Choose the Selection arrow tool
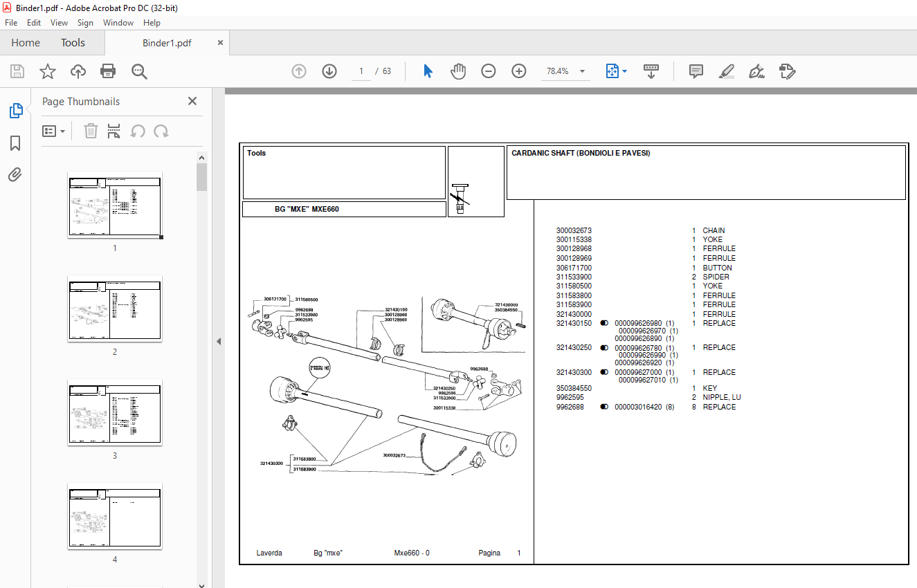Image resolution: width=917 pixels, height=588 pixels. click(428, 71)
